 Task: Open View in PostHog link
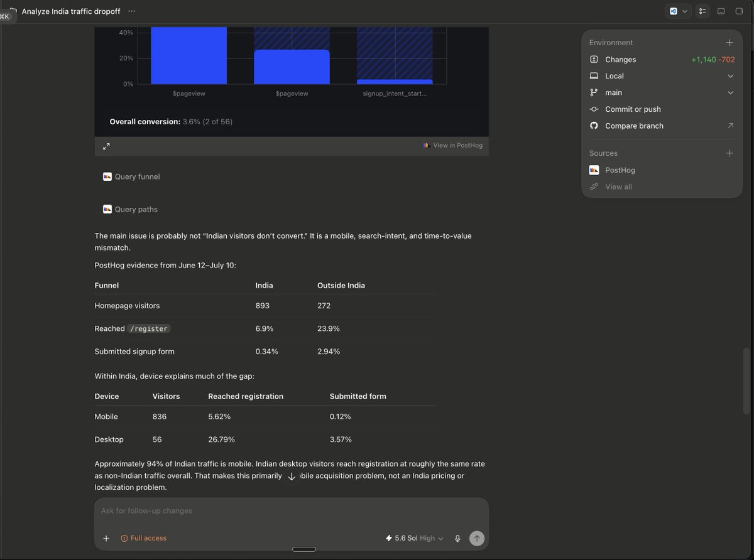coord(453,145)
